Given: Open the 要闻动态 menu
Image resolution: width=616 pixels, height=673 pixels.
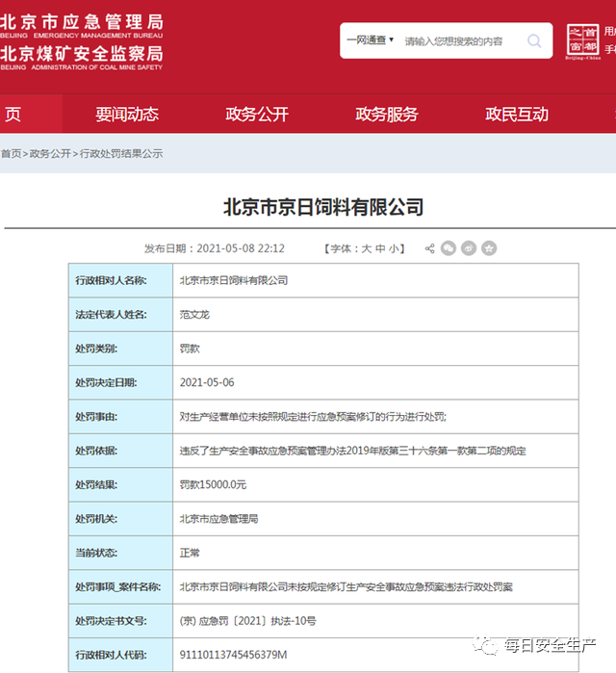Looking at the screenshot, I should point(127,115).
